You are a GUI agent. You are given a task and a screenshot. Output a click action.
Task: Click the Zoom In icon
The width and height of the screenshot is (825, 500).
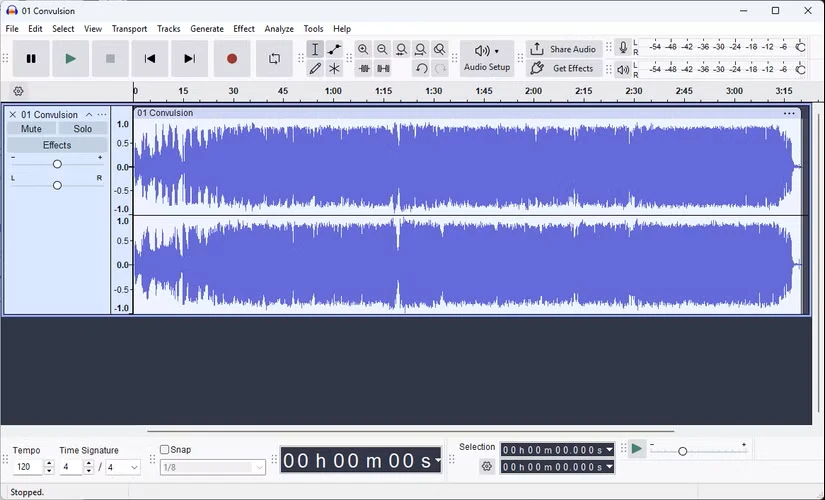[363, 49]
